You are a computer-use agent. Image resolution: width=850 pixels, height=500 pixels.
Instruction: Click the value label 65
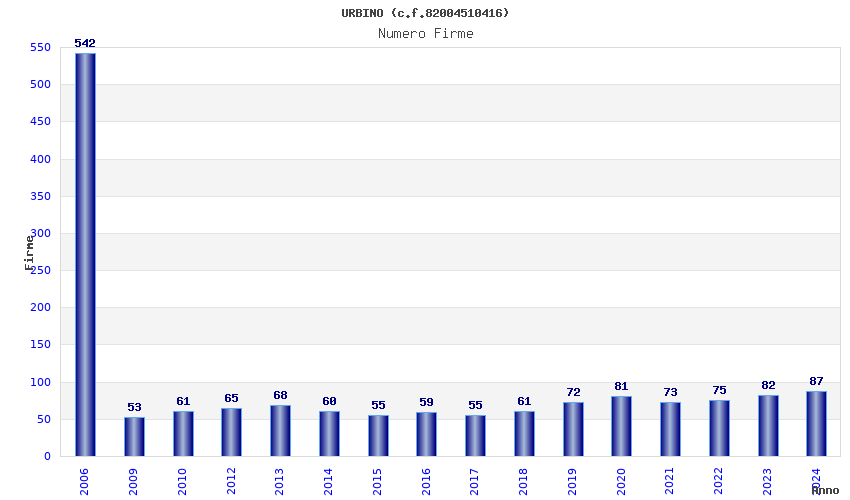point(231,398)
